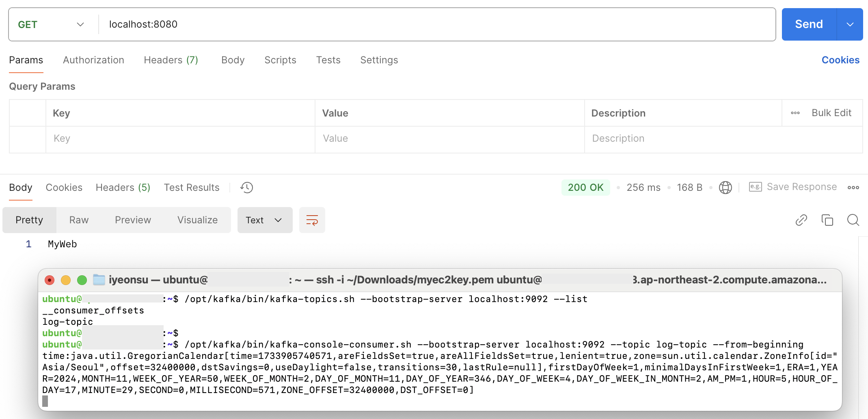Click Bulk Edit
Viewport: 868px width, 419px height.
click(x=831, y=113)
